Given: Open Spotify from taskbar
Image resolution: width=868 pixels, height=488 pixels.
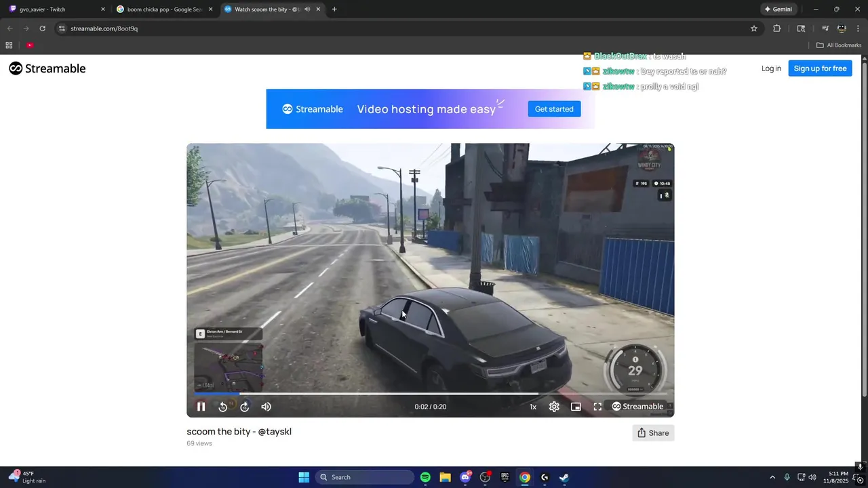Looking at the screenshot, I should [425, 477].
